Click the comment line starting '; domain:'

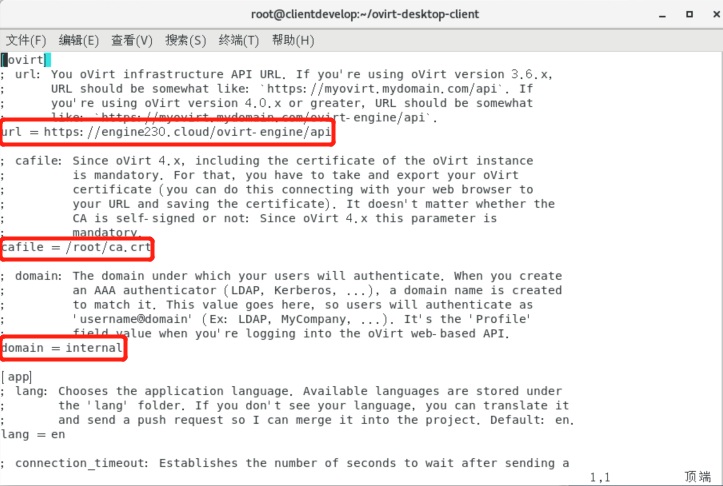(x=281, y=276)
